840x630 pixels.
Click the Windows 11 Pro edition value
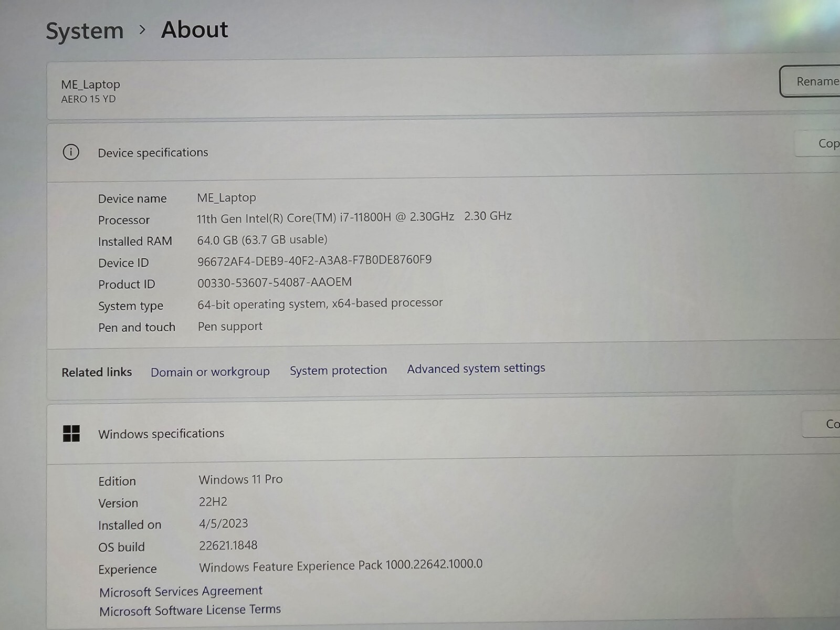(x=240, y=479)
